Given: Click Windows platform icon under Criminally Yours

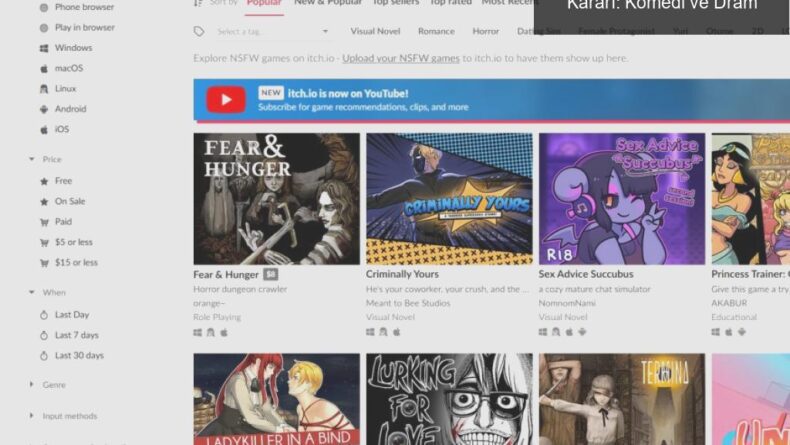Looking at the screenshot, I should point(370,332).
